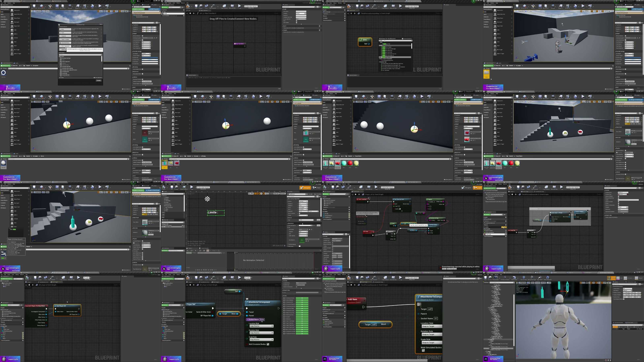
Task: Click Socket Name field showing None
Action: coord(262,320)
